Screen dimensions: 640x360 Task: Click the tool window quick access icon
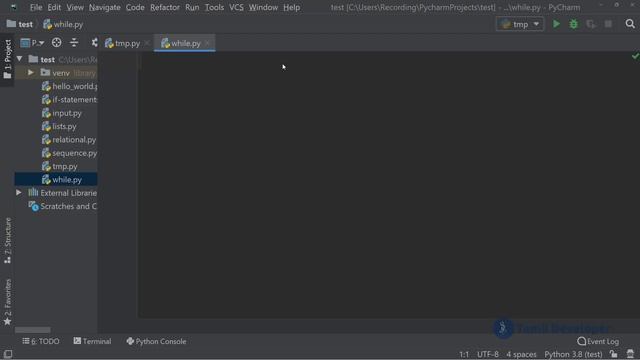pos(8,354)
